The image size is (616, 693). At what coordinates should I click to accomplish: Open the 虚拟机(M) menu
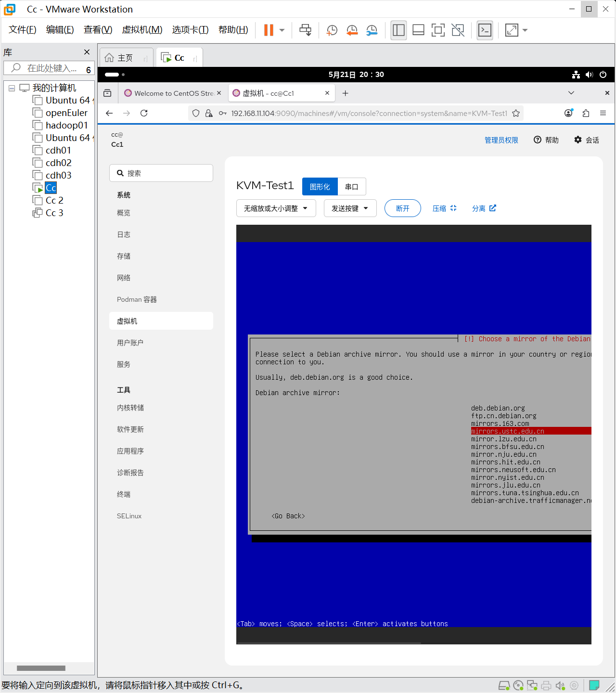point(142,30)
